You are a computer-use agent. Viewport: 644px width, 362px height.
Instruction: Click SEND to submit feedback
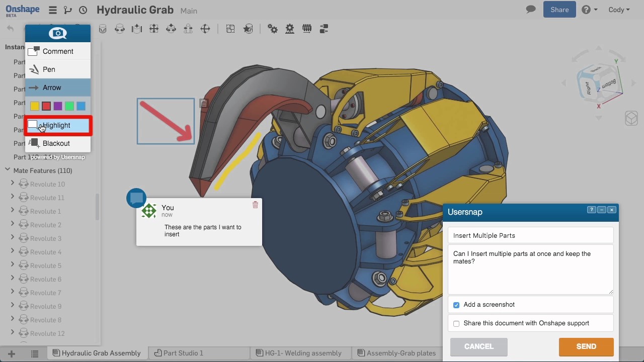pos(586,346)
